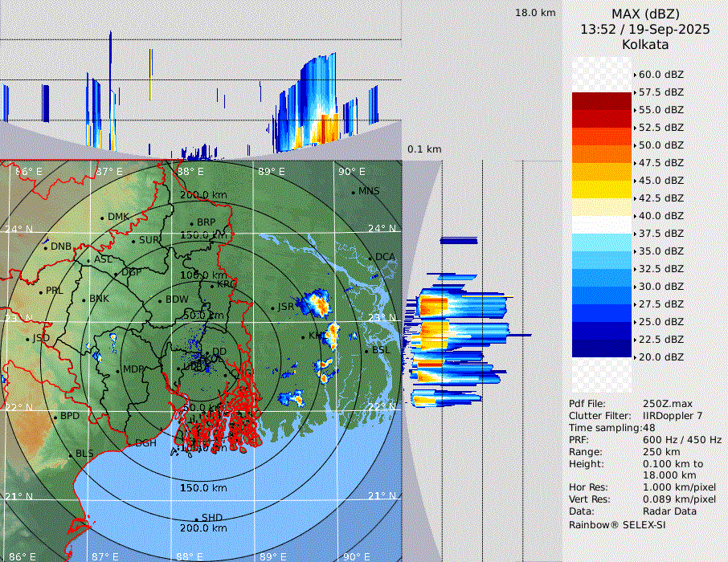The width and height of the screenshot is (728, 562).
Task: Click the MAX (dBZ) title text
Action: (645, 14)
